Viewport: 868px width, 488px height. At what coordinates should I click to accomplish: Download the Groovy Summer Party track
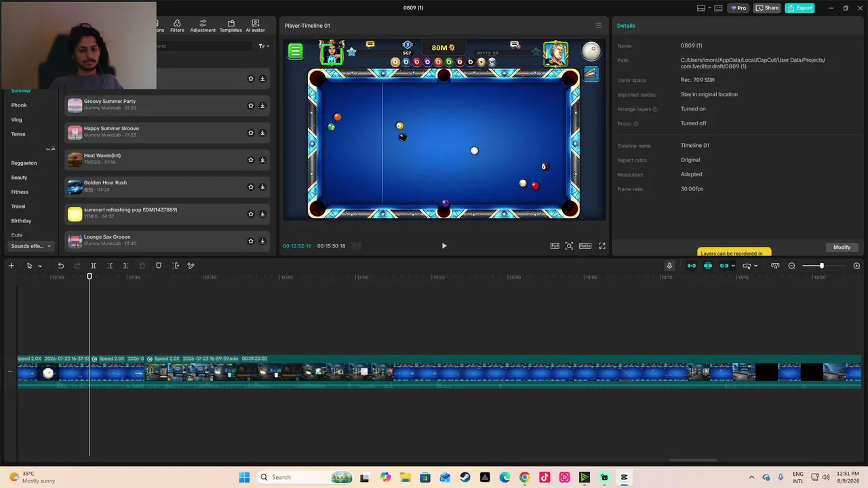pos(262,106)
